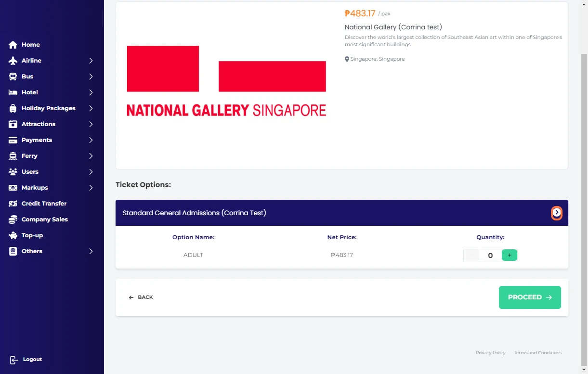Open the Credit Transfer menu item

pos(44,204)
